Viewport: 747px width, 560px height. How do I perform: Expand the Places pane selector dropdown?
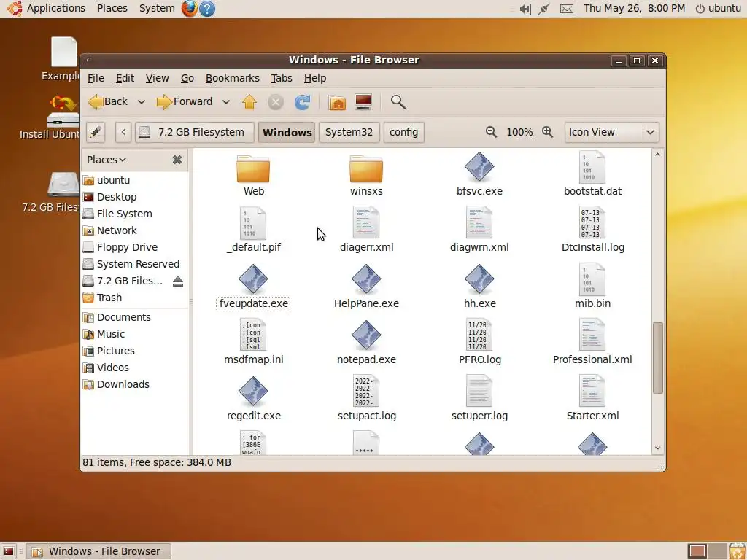coord(107,160)
